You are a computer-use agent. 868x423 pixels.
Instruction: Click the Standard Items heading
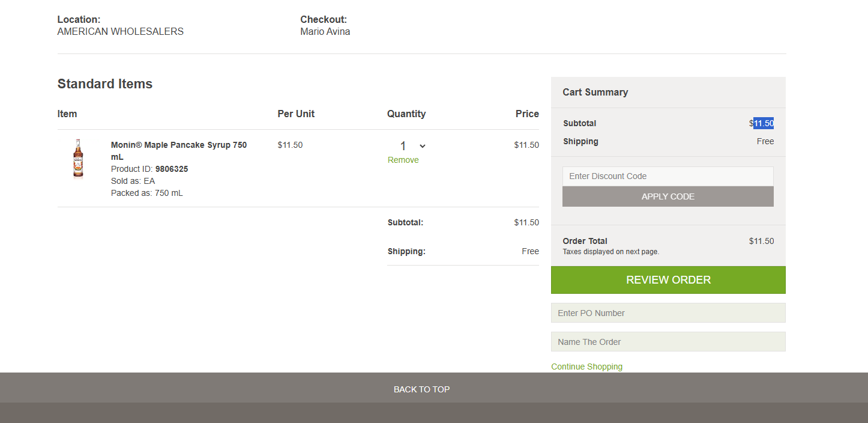click(x=105, y=84)
